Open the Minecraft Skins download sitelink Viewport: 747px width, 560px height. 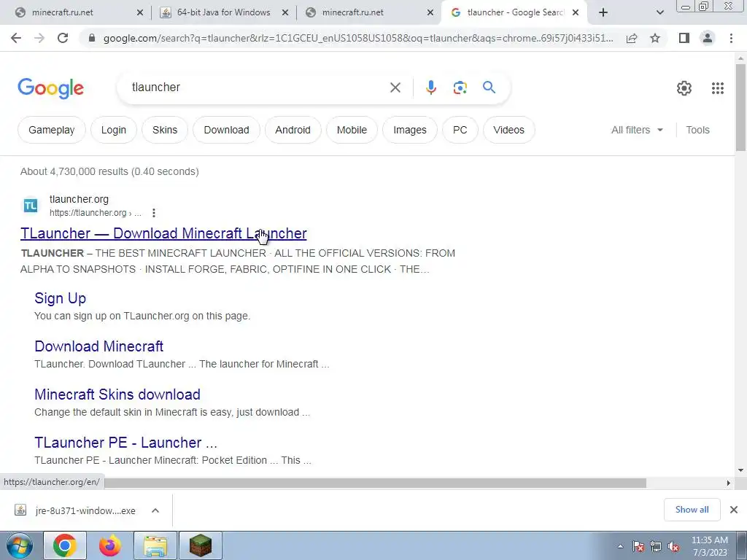(117, 394)
